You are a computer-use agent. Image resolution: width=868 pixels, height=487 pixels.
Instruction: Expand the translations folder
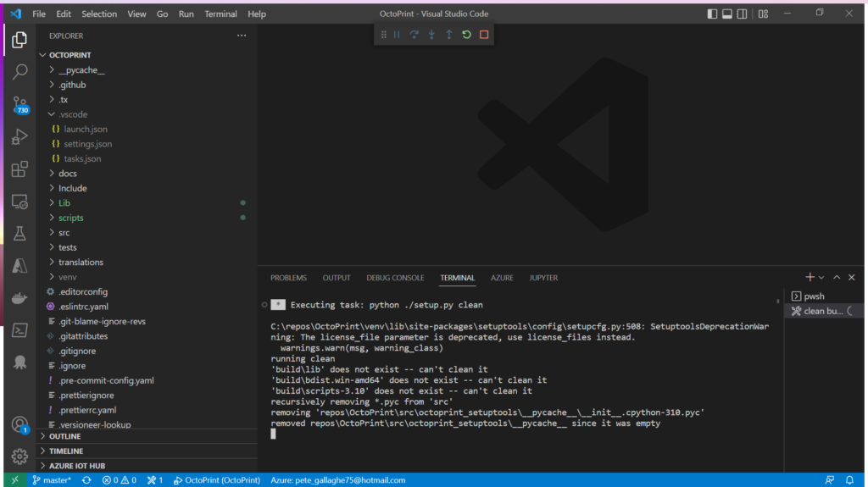coord(147,262)
